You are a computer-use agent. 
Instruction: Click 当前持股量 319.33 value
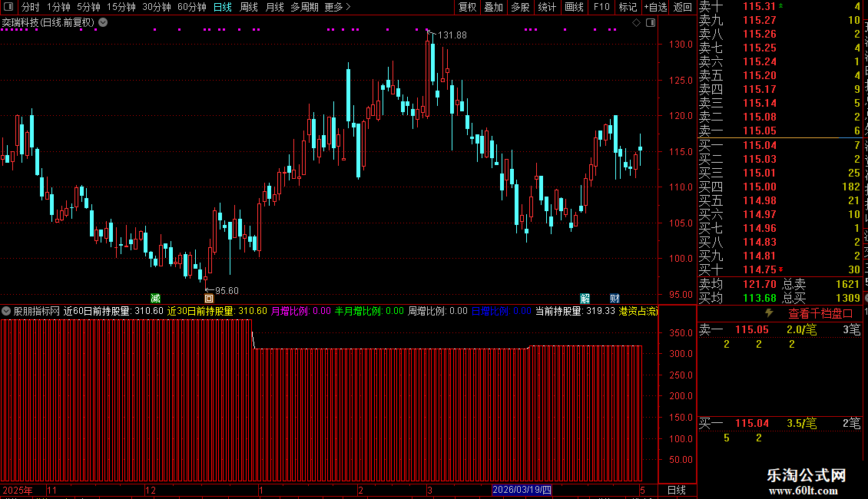(x=575, y=311)
